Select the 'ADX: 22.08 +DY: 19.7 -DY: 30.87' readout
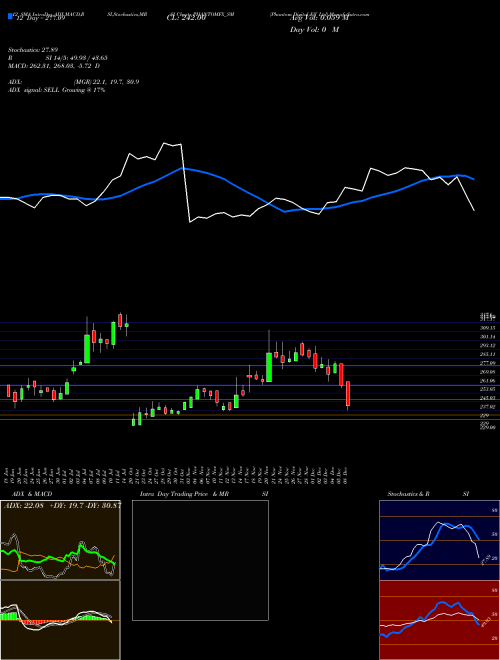Screen dimensions: 500x660 click(62, 505)
